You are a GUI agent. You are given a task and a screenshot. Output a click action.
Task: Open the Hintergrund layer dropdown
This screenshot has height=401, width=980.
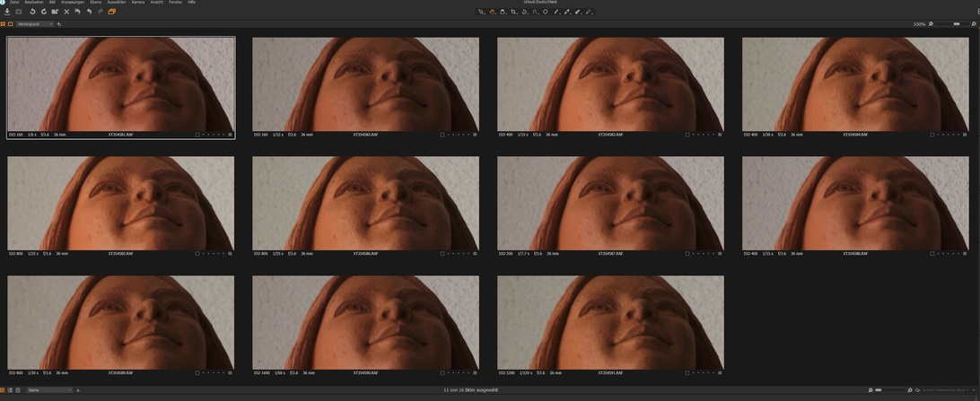pos(35,24)
